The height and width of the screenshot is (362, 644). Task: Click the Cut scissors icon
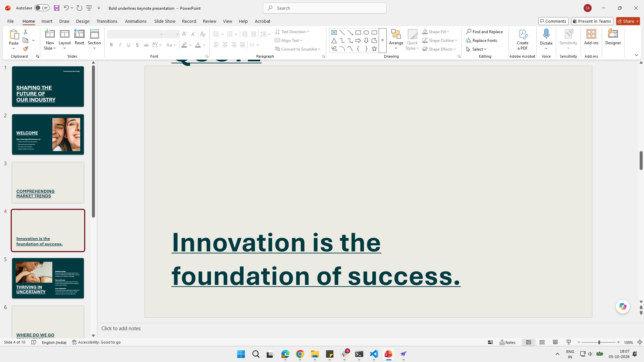(x=25, y=32)
